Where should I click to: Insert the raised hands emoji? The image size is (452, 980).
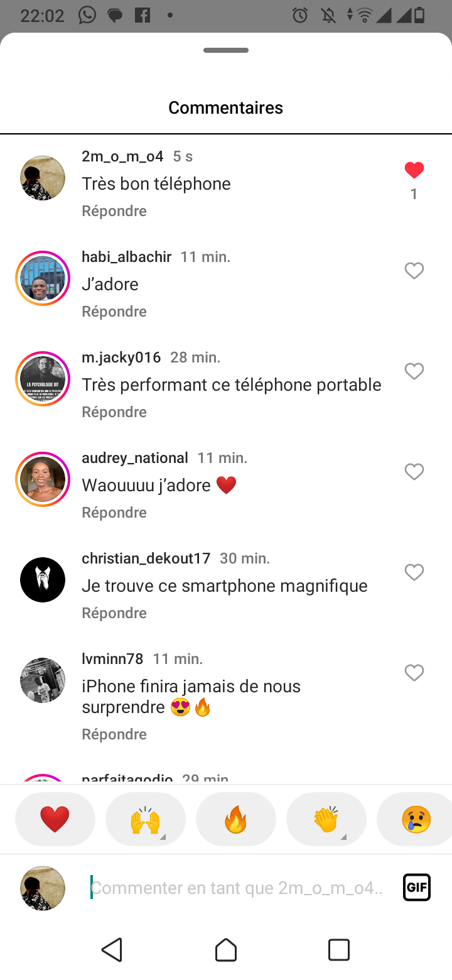[x=146, y=819]
